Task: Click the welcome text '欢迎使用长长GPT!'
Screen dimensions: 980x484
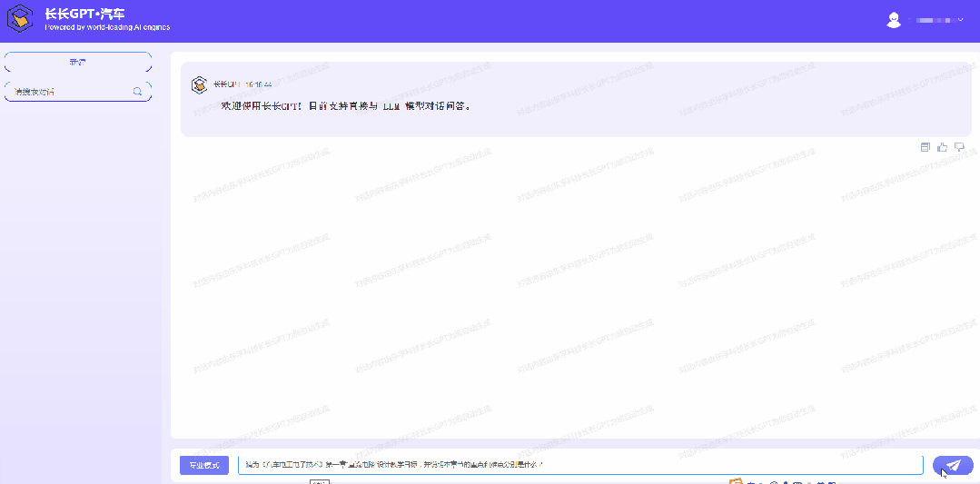Action: coord(262,106)
